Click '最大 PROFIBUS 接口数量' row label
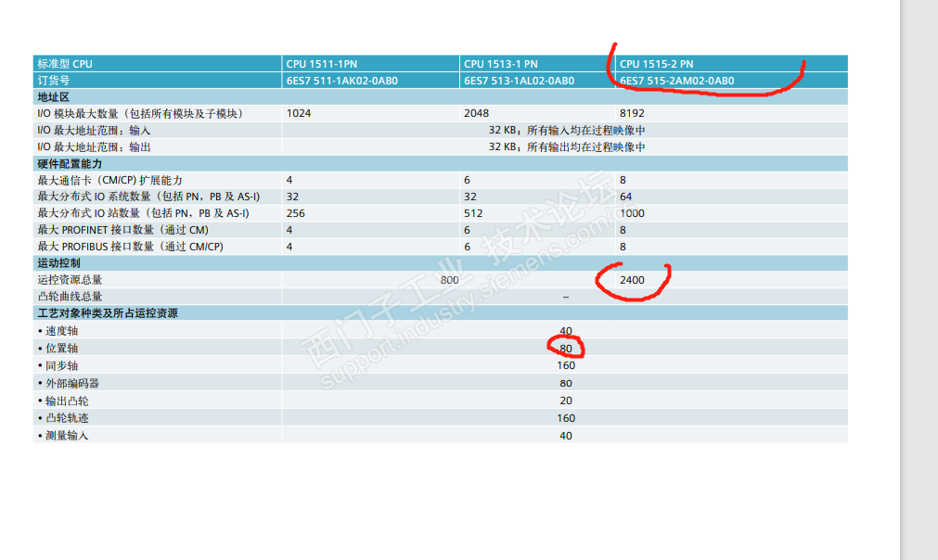This screenshot has height=560, width=938. tap(130, 247)
